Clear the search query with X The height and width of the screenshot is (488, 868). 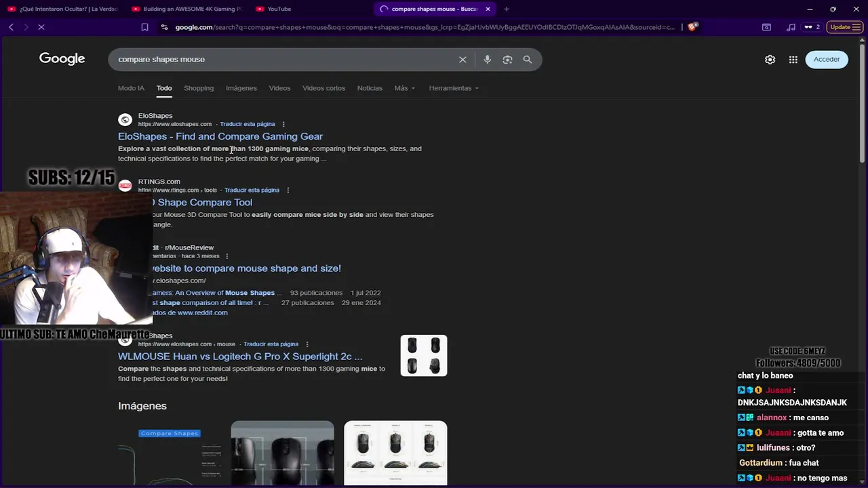[462, 60]
